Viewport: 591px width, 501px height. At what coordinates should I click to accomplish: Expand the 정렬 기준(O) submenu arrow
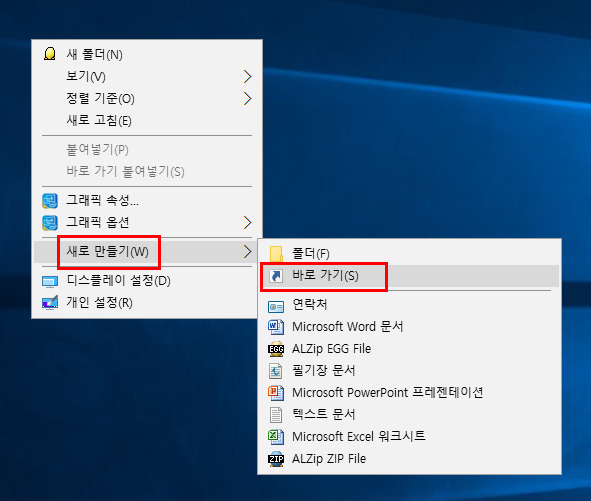pos(247,98)
